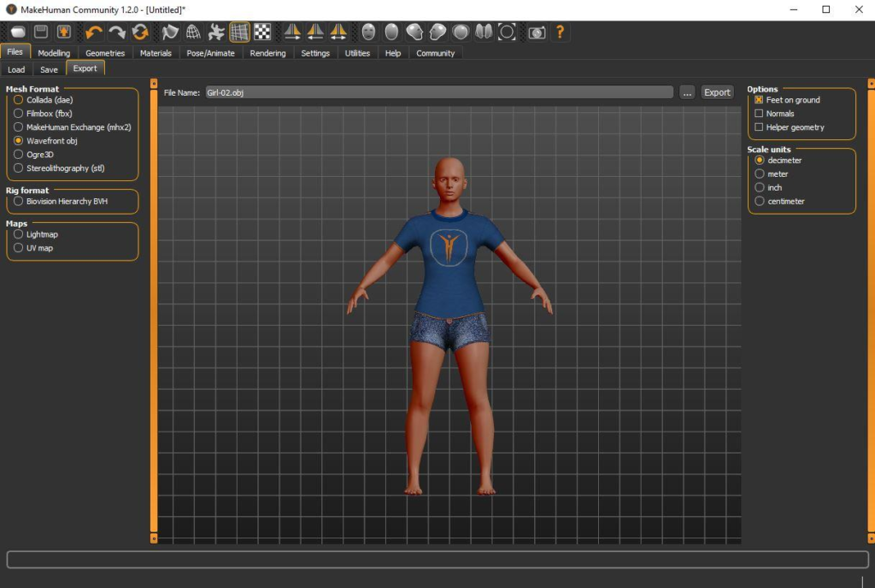
Task: Click the Export button
Action: [717, 92]
